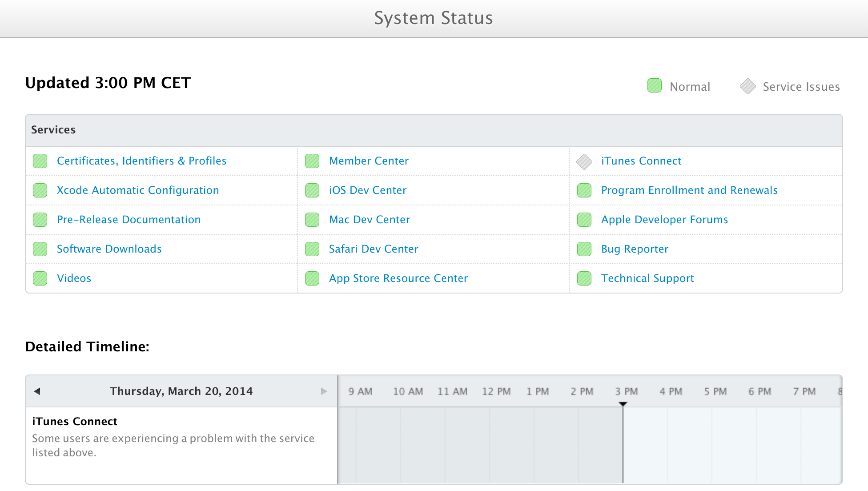Click green status icon beside Program Enrollment and Renewals

click(x=584, y=190)
